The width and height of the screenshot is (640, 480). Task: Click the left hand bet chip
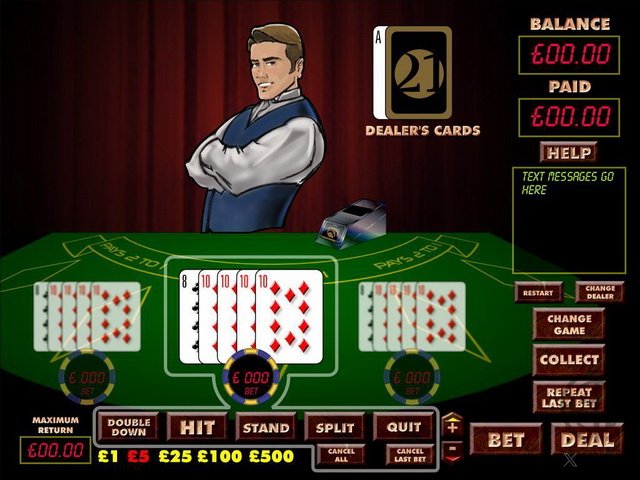point(87,377)
